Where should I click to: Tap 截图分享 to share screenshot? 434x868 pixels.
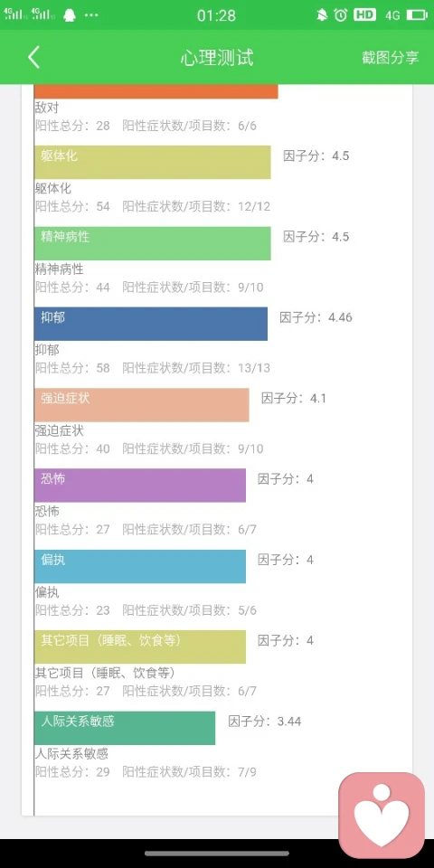tap(391, 58)
